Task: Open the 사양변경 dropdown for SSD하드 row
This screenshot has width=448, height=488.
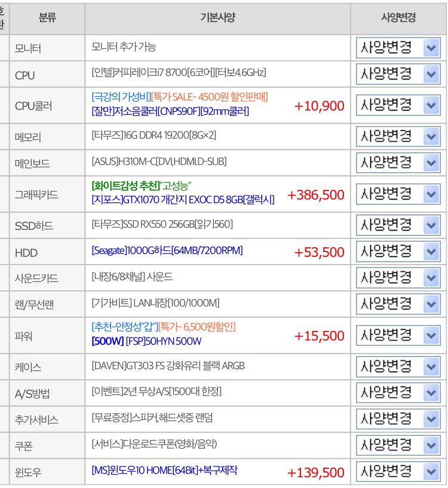Action: [x=398, y=225]
